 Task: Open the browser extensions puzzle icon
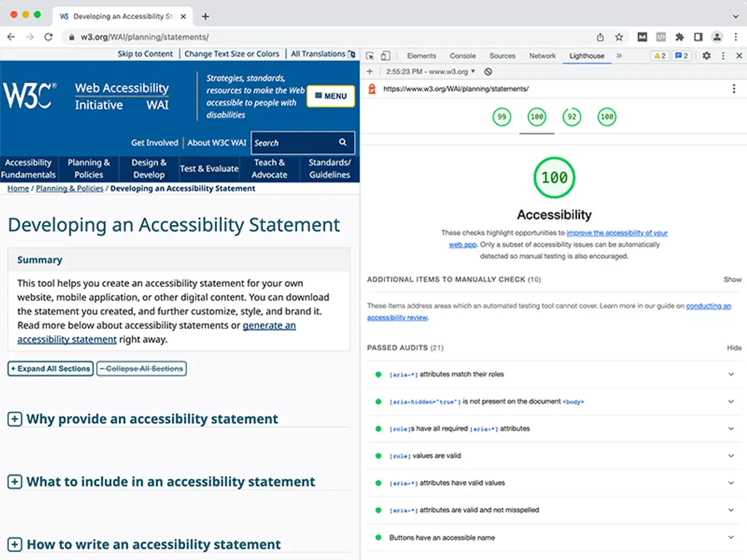pyautogui.click(x=679, y=37)
